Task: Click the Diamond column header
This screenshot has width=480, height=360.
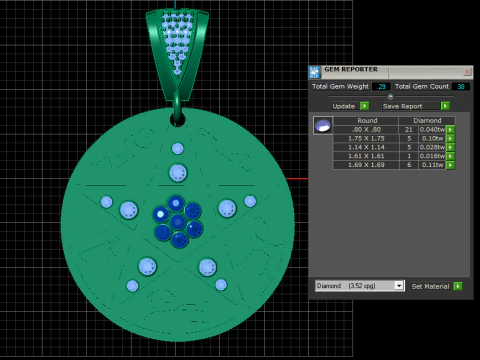Action: click(427, 121)
